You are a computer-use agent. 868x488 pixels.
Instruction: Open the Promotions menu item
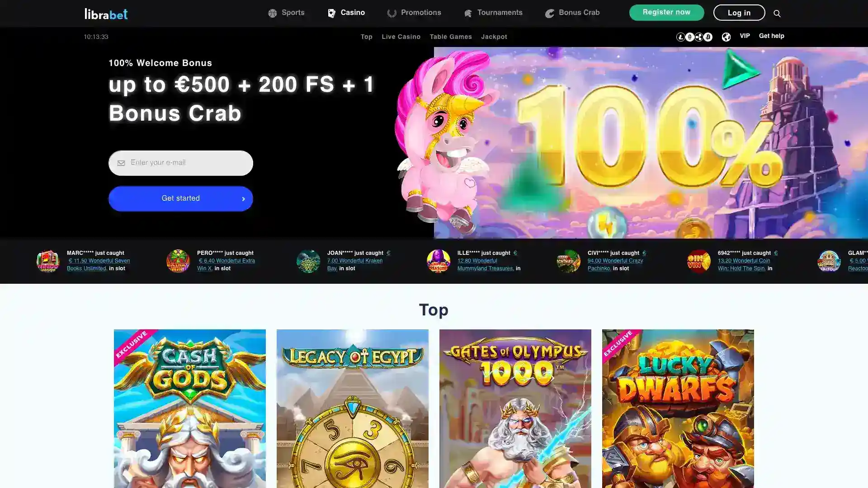click(x=414, y=13)
